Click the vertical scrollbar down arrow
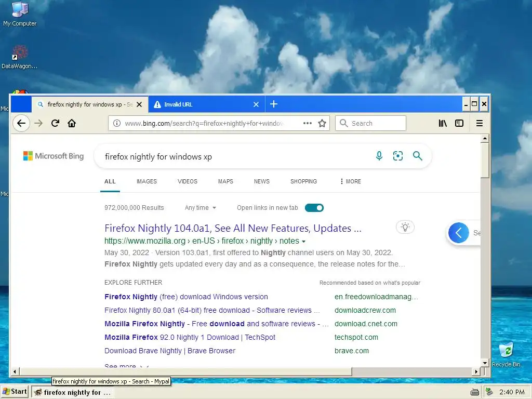Viewport: 532px width, 399px height. point(485,363)
